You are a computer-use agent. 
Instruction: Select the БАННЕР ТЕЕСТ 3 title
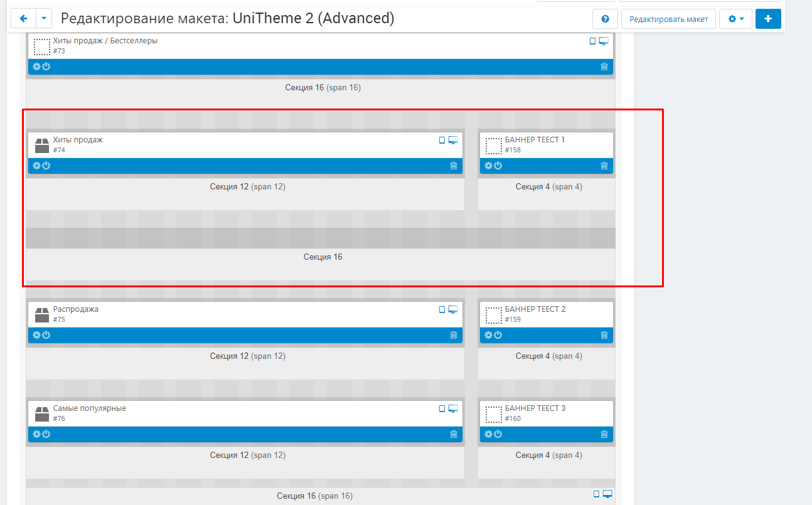(x=535, y=408)
